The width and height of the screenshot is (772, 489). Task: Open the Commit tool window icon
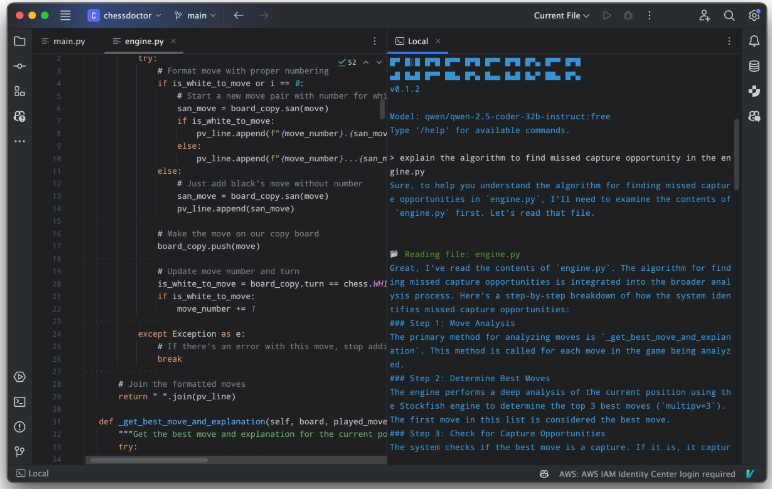pos(20,66)
